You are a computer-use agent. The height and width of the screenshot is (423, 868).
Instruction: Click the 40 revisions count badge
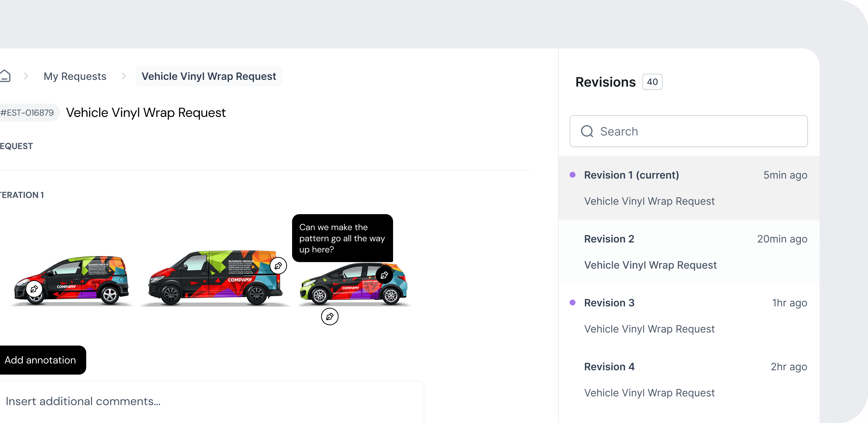652,82
